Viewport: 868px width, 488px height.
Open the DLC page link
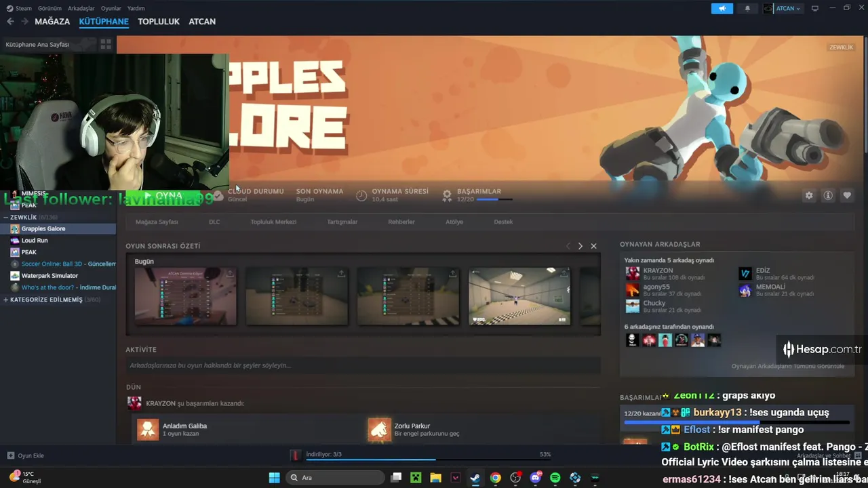(214, 222)
